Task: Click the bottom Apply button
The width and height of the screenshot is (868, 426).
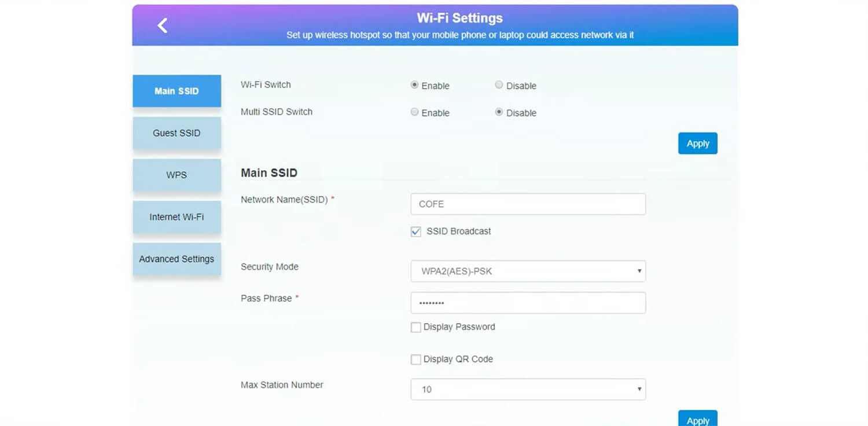Action: click(697, 420)
